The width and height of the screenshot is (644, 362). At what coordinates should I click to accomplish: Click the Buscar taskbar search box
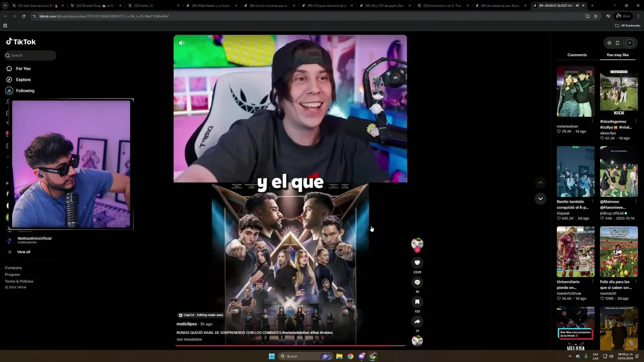pos(306,356)
